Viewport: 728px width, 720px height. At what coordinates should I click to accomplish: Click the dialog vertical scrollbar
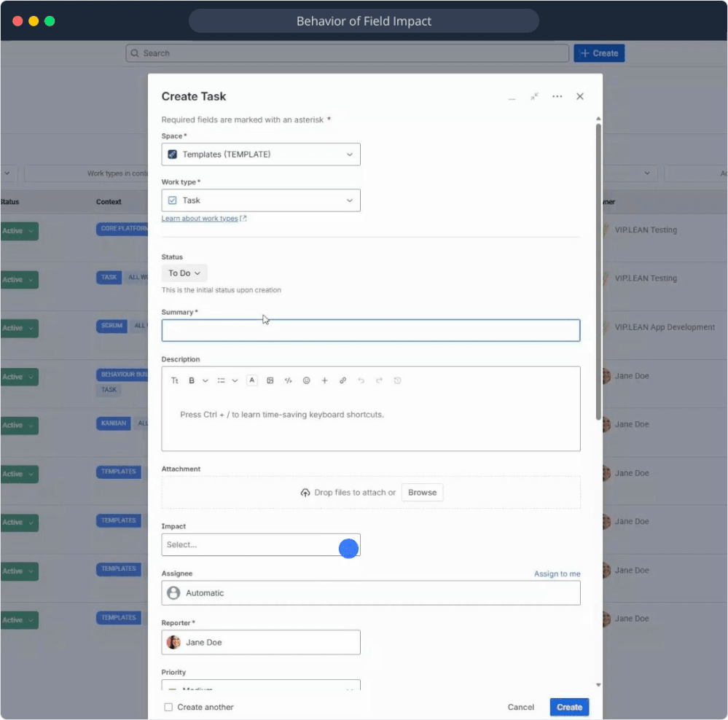pos(598,272)
